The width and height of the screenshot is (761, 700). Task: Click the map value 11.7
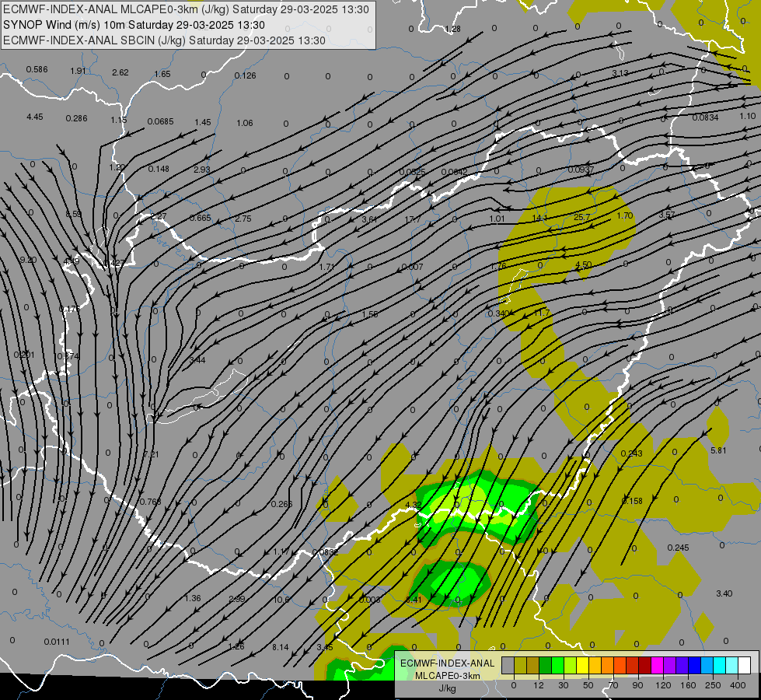pyautogui.click(x=541, y=313)
